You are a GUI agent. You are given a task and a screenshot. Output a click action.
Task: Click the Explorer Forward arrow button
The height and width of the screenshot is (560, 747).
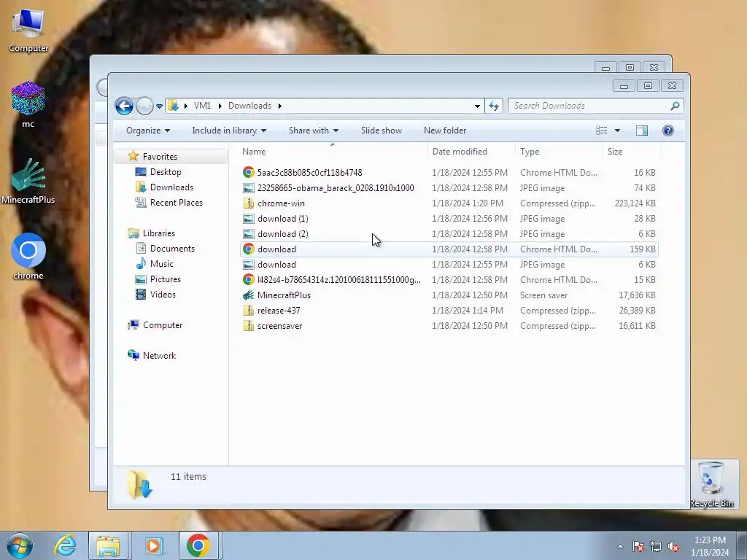pos(144,106)
